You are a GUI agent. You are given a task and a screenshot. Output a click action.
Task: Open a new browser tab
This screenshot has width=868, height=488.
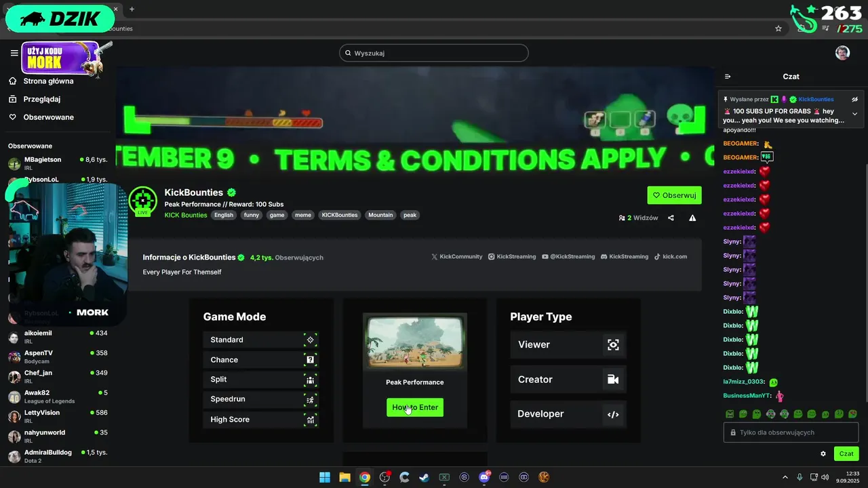pos(132,9)
